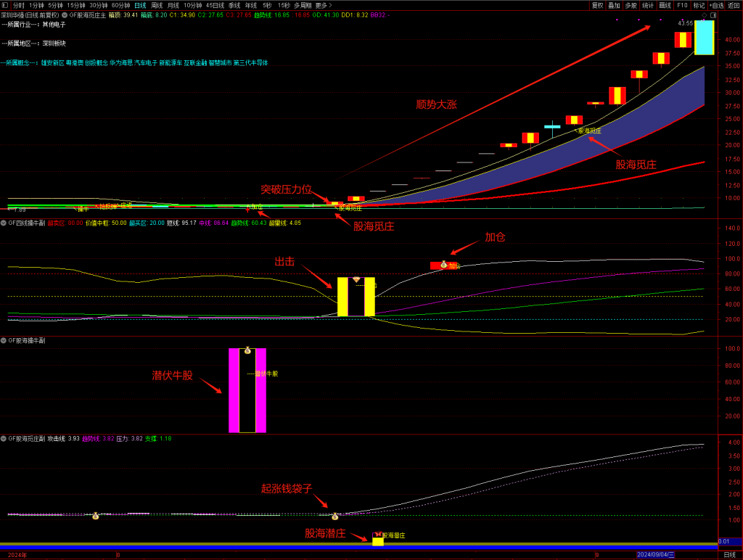Click the 复权 button
Screen dimensions: 743x560
597,5
